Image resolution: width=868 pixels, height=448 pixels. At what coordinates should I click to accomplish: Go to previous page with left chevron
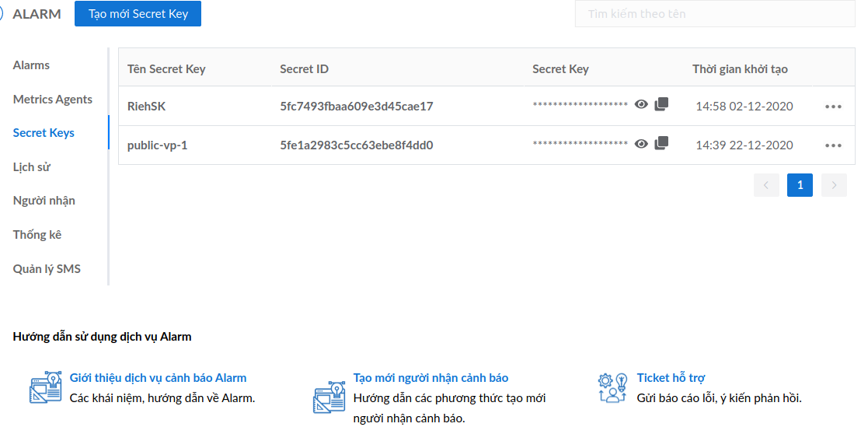[766, 185]
